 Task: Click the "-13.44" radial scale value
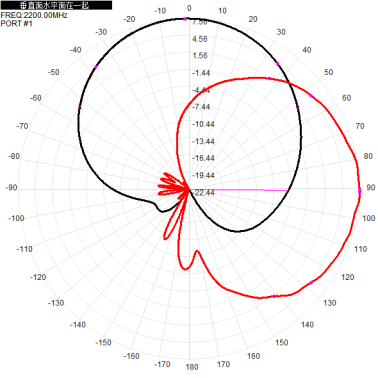click(203, 142)
